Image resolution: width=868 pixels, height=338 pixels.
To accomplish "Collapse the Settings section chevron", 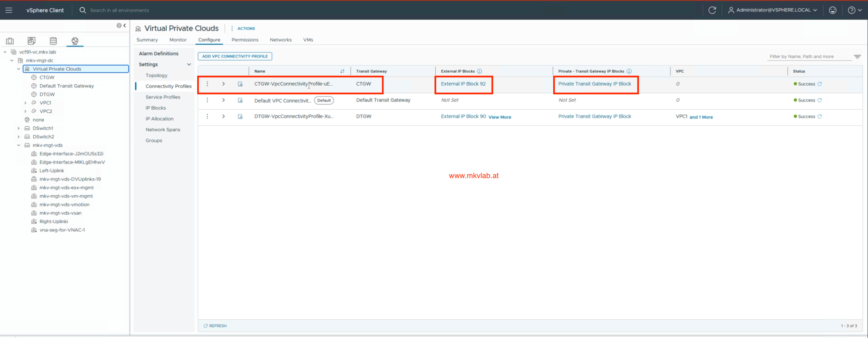I will pos(189,64).
